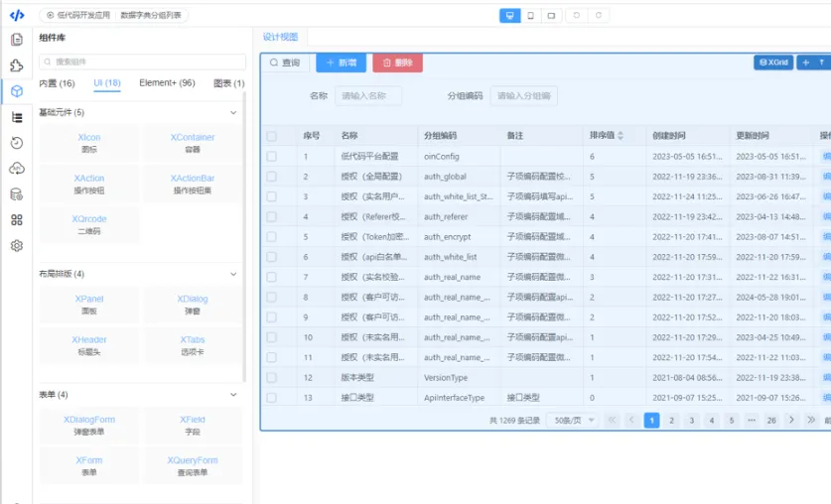Image resolution: width=831 pixels, height=504 pixels.
Task: Open the four-squares apps icon in sidebar
Action: 17,219
